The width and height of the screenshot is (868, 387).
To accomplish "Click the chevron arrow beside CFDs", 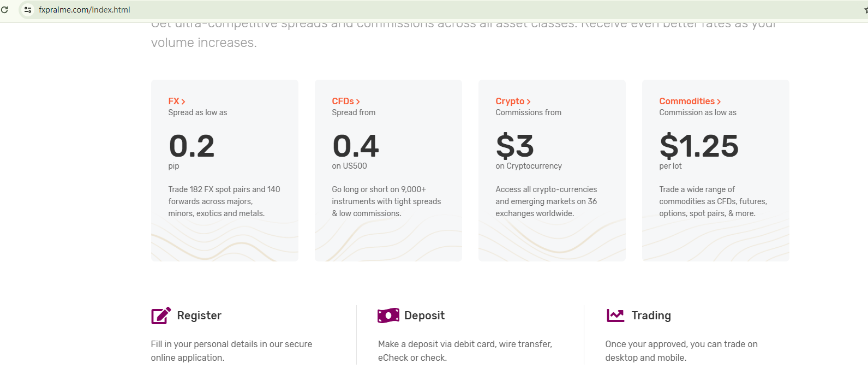I will [358, 102].
